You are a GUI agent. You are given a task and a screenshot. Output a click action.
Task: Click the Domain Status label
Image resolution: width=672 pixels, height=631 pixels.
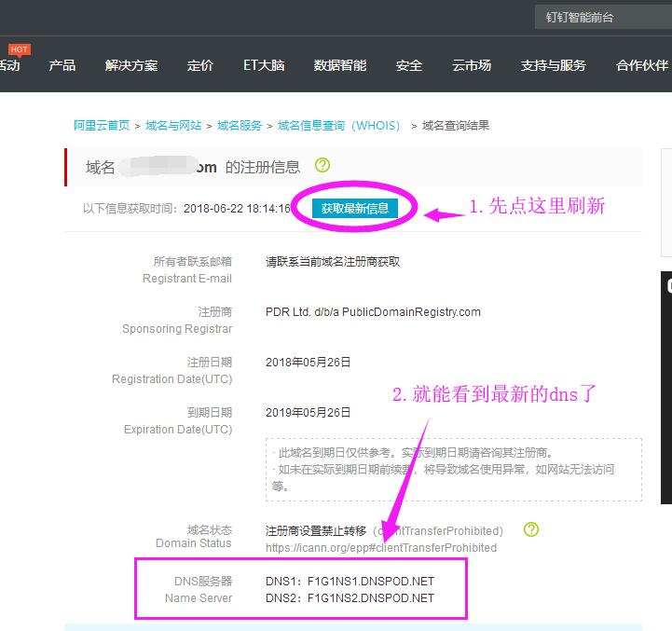coord(194,543)
